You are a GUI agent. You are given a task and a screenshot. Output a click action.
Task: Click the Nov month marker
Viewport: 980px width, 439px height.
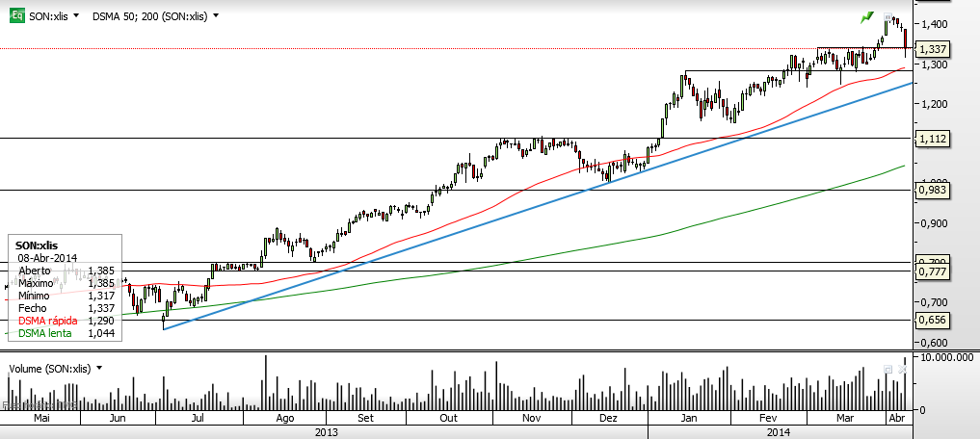(530, 419)
